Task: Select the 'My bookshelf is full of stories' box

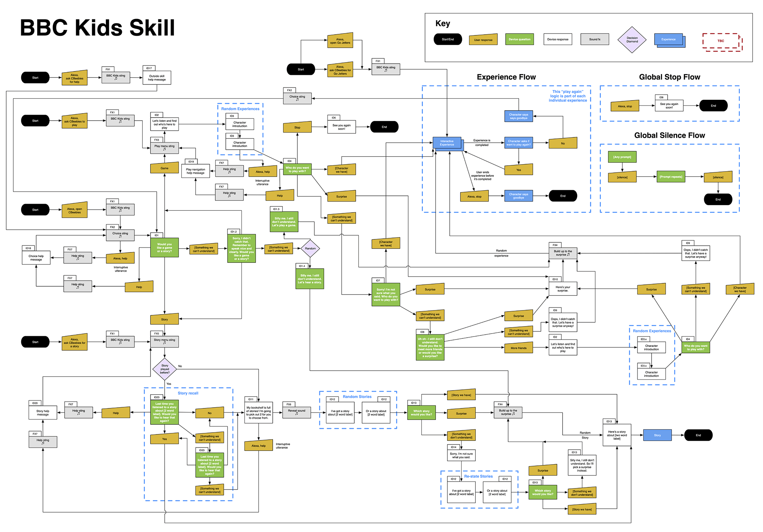Action: click(259, 412)
